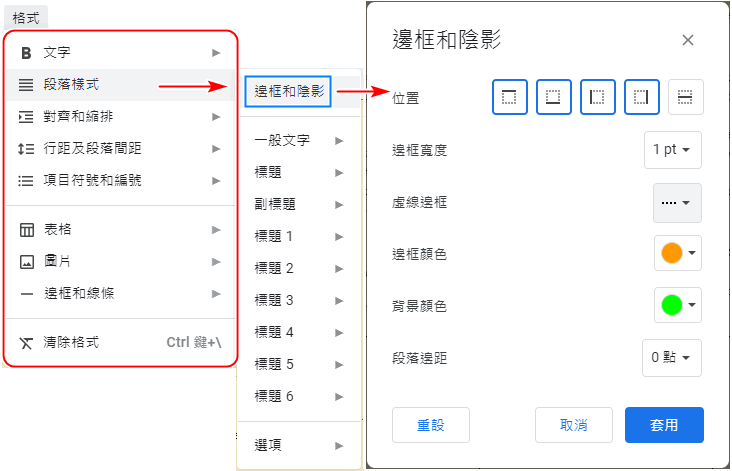This screenshot has width=732, height=471.
Task: Select 標題 3 style
Action: [x=299, y=301]
